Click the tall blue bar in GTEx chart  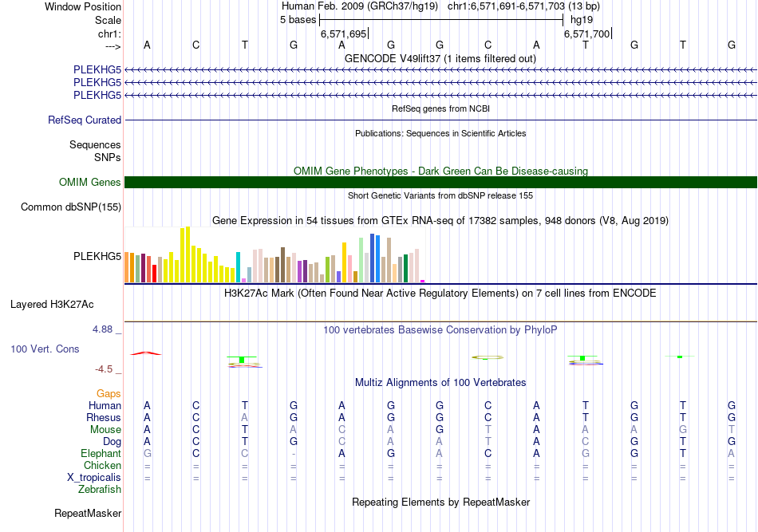373,258
